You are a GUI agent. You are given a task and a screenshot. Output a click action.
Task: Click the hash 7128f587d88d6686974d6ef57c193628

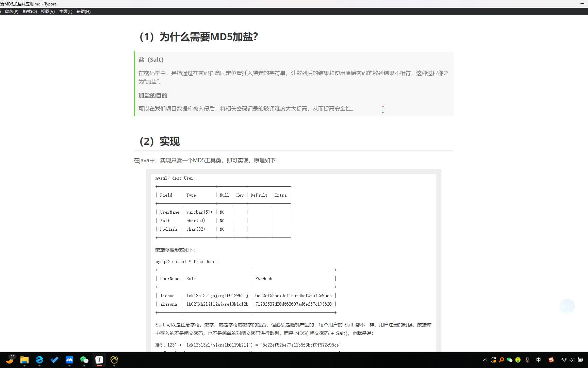293,304
